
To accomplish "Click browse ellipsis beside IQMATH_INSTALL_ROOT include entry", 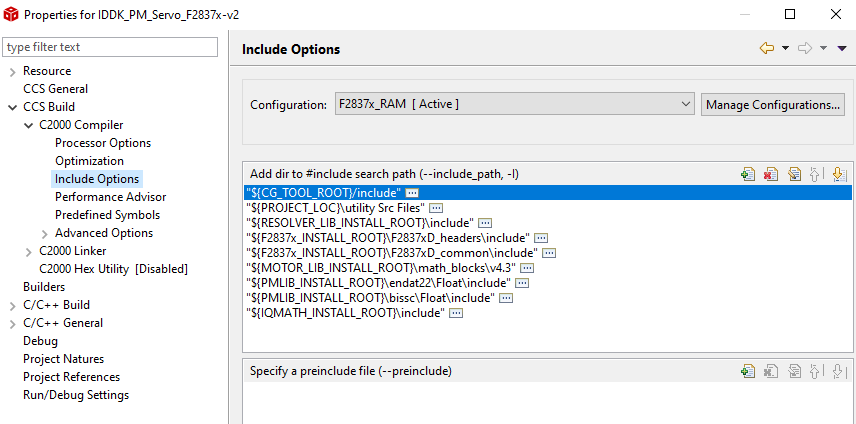I will click(x=456, y=313).
